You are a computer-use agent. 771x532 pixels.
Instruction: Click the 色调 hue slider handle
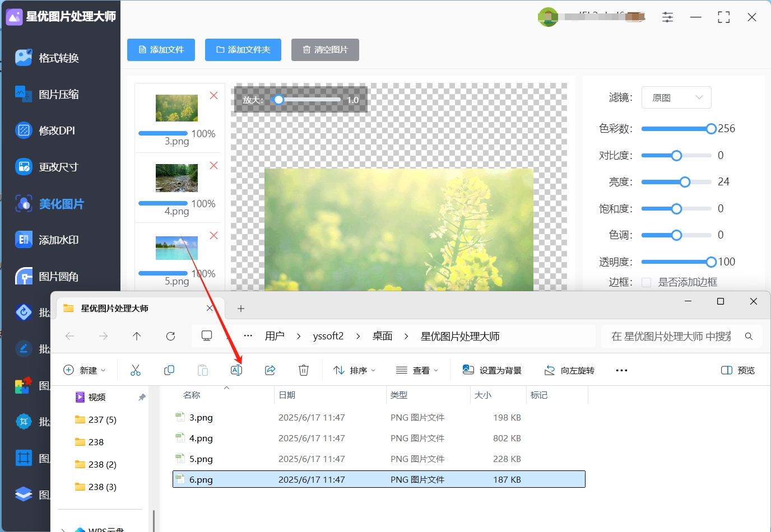pos(676,235)
